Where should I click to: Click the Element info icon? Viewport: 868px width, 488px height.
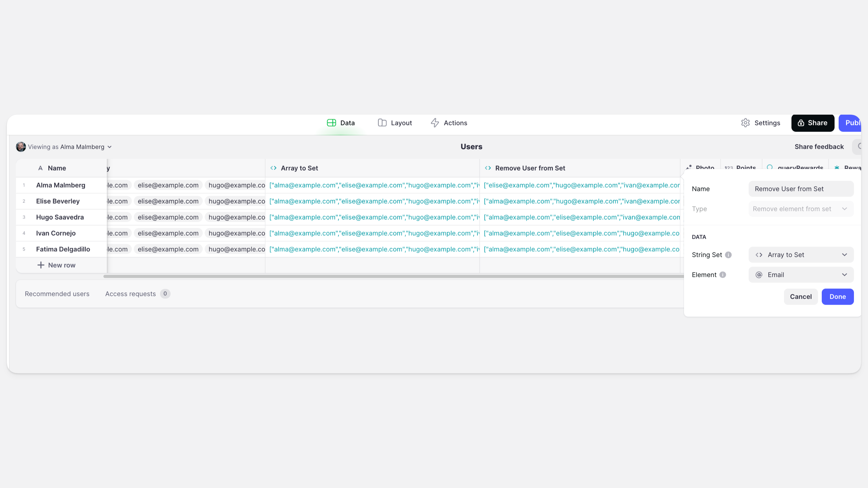coord(722,275)
